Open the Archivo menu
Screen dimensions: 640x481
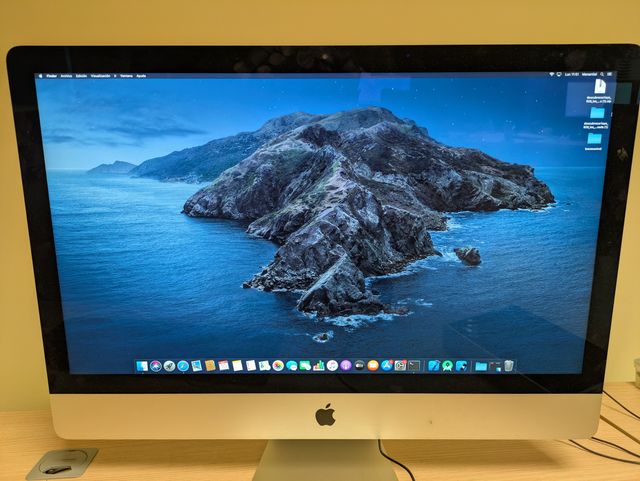[66, 76]
